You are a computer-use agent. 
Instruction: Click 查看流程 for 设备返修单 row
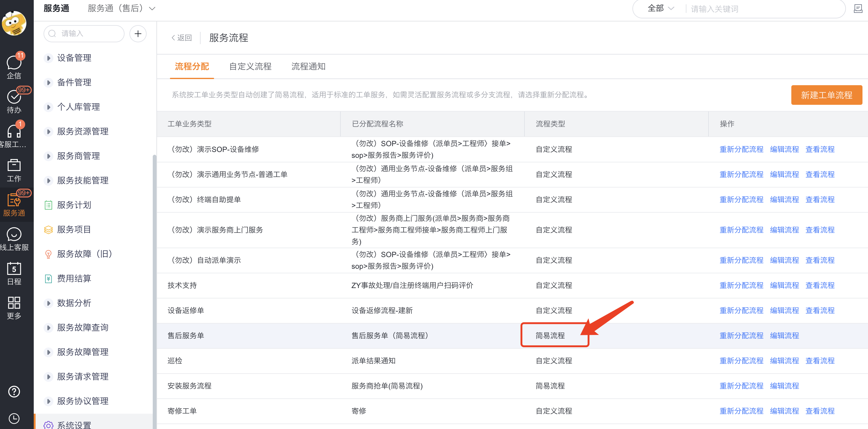[x=820, y=310]
